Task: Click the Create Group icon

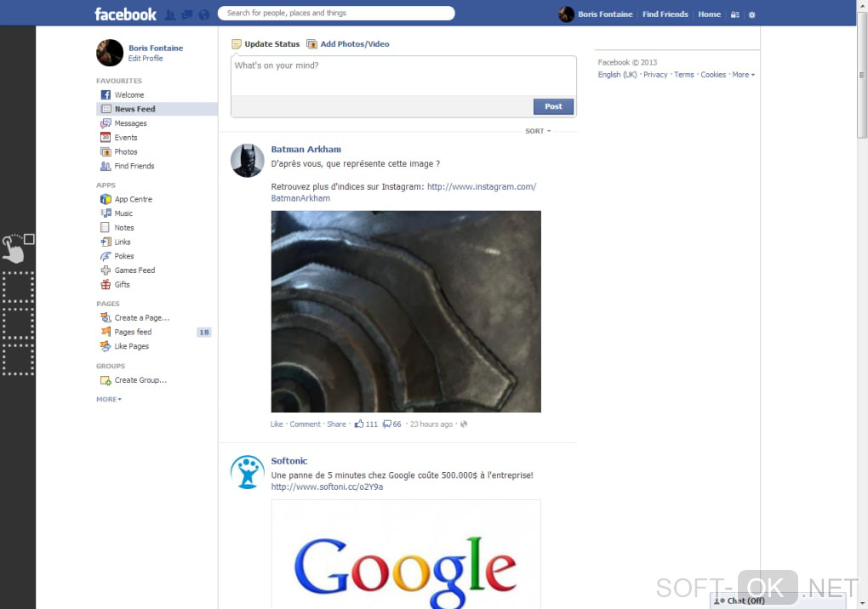Action: [x=106, y=380]
